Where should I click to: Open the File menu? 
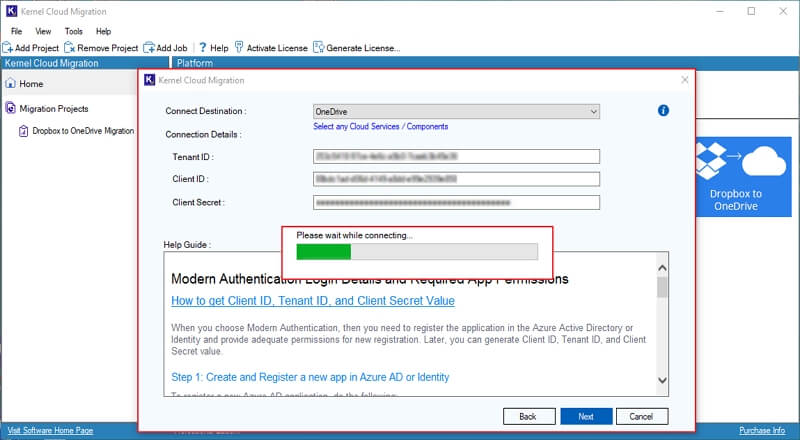[x=16, y=31]
